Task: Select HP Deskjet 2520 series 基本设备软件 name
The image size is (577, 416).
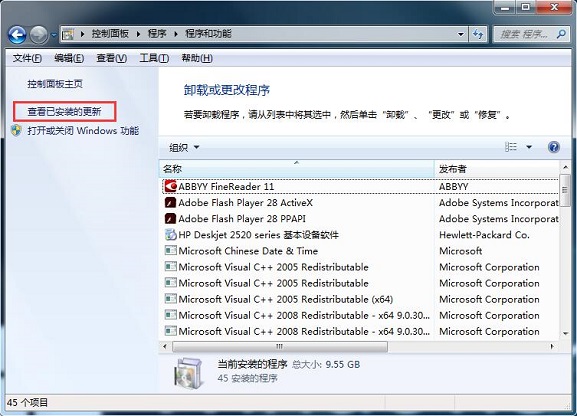Action: [258, 235]
